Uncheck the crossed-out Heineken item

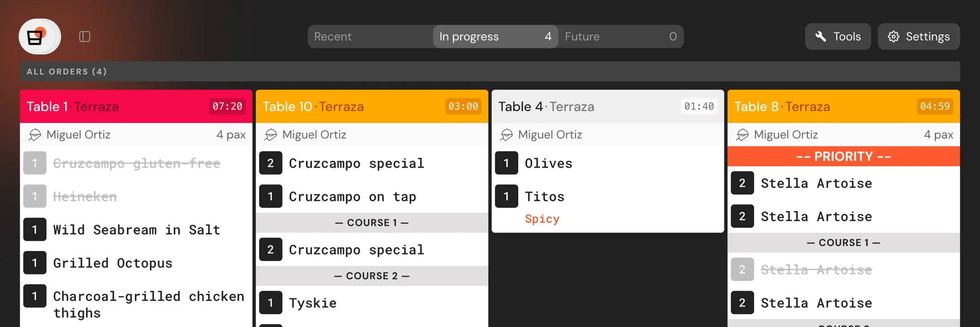85,197
